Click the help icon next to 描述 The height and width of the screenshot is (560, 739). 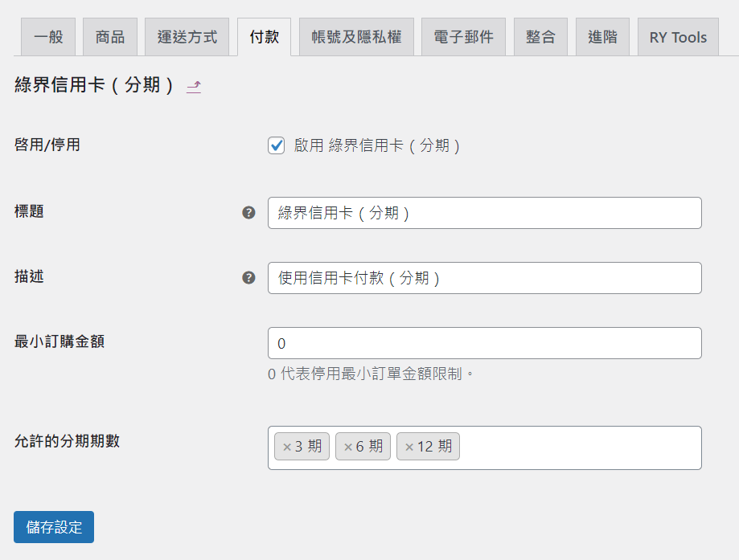click(248, 278)
